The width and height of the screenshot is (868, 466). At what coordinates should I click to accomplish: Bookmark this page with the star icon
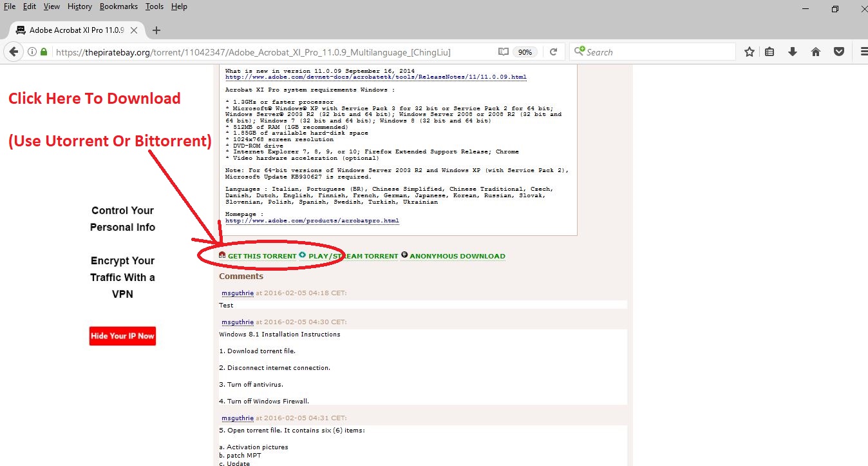click(750, 52)
